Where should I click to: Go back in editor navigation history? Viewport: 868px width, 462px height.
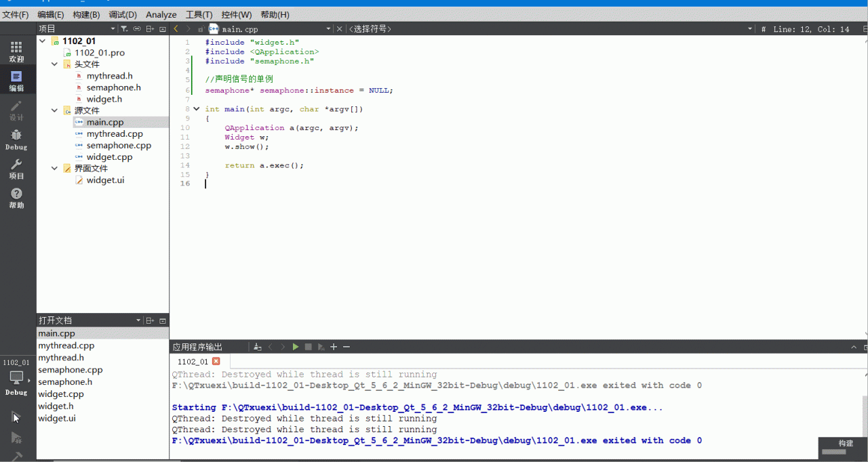click(176, 29)
